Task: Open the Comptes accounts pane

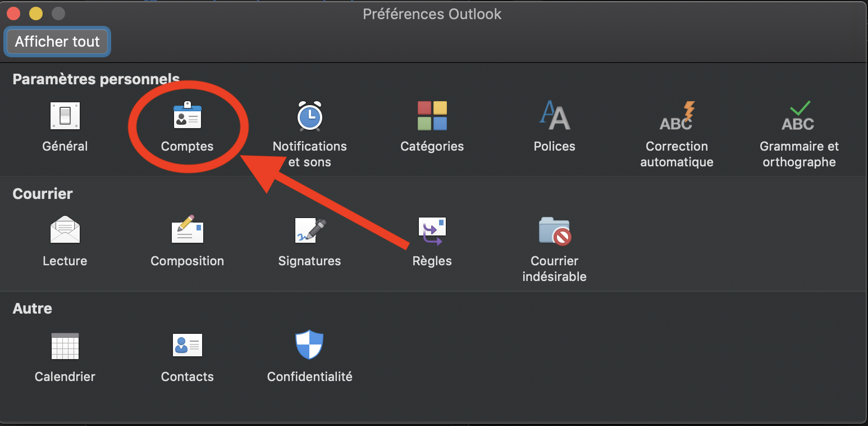Action: (187, 116)
